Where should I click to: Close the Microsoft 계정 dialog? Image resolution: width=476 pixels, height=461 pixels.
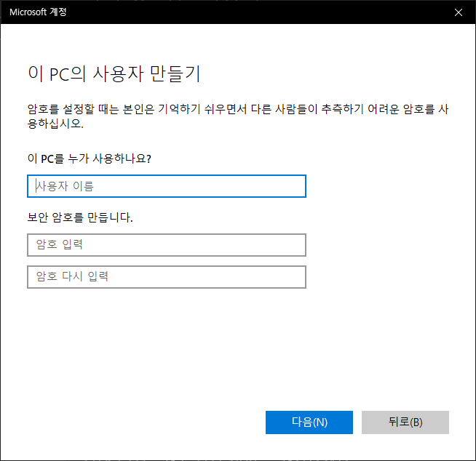pos(458,12)
